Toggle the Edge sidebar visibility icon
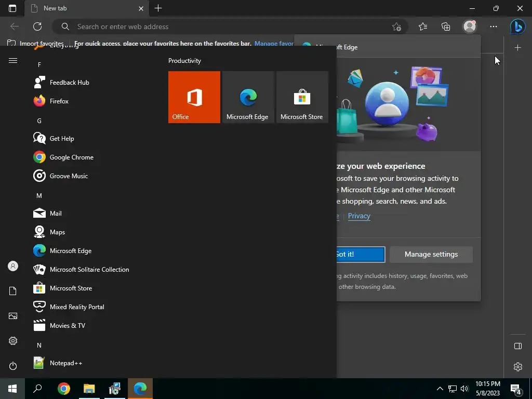The height and width of the screenshot is (399, 532). click(x=518, y=346)
